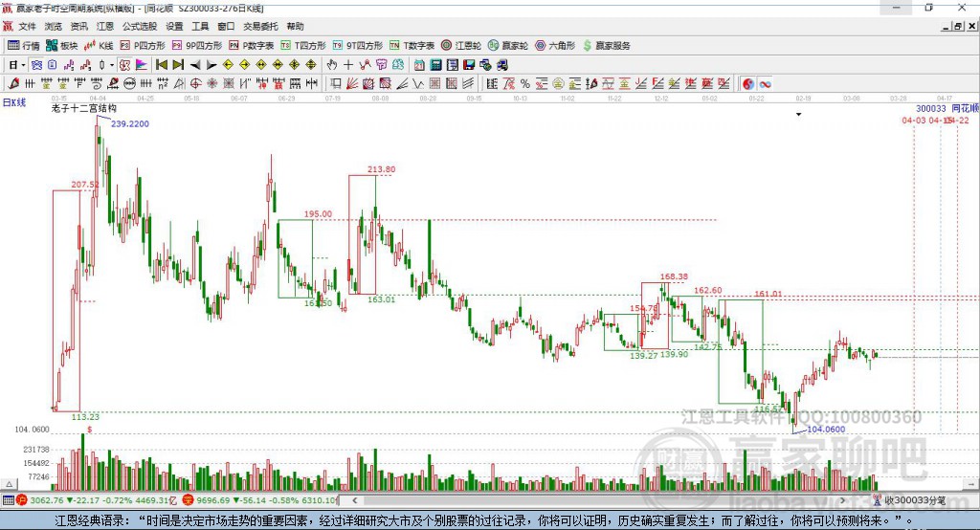Viewport: 980px width, 530px height.
Task: Collapse the volume panel triangle button
Action: (x=9, y=484)
